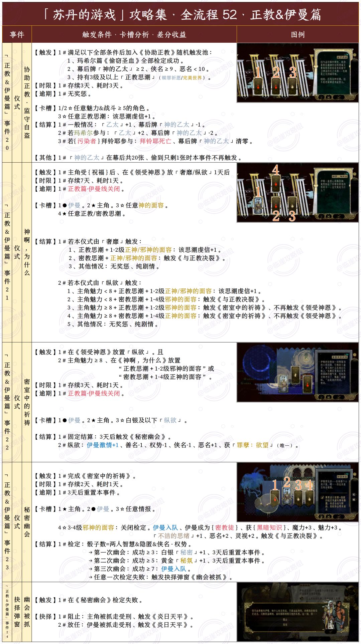This screenshot has width=361, height=644.
Task: Click the line 「神的乙太」在幕后共20张 note
Action: coord(150,157)
